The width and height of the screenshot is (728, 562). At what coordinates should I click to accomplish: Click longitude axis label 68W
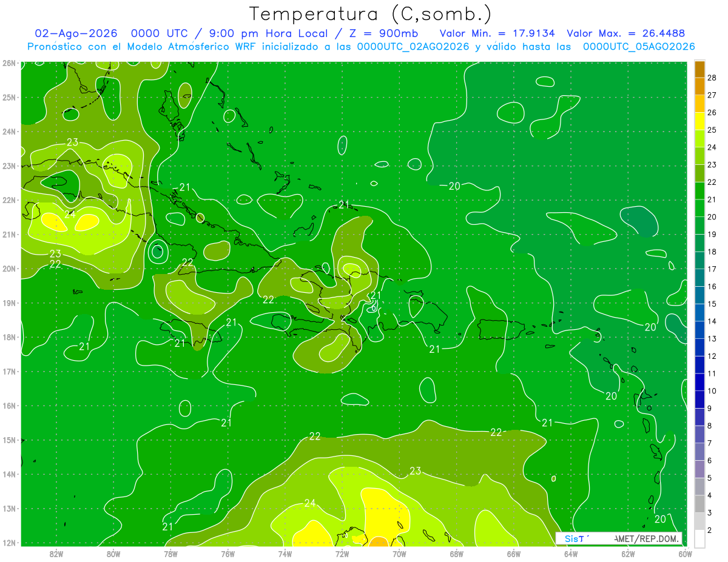click(x=457, y=554)
